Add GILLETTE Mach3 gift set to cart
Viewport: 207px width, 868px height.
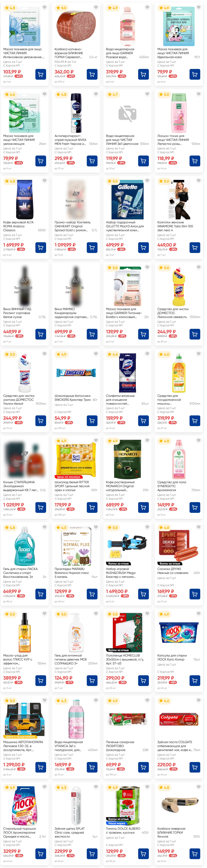144,248
